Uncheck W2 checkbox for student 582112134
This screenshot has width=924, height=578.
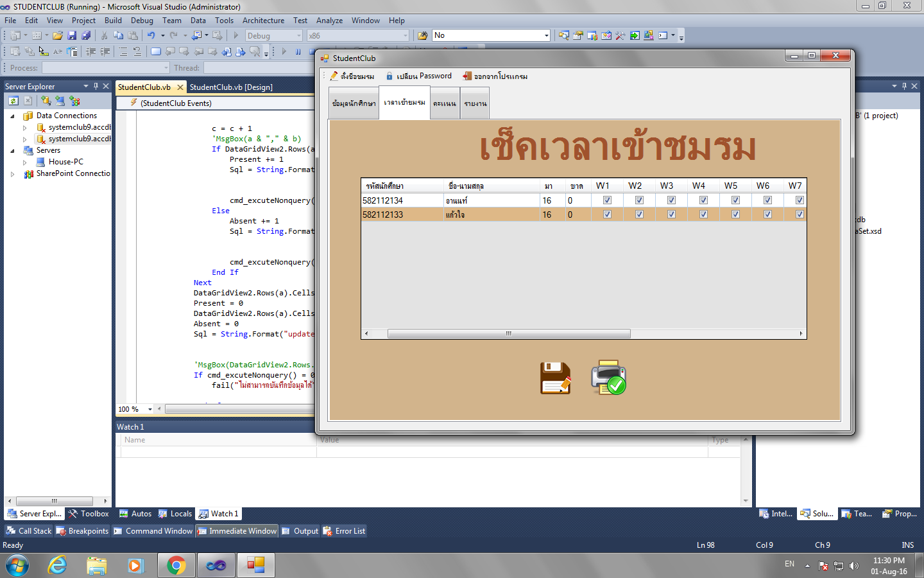click(639, 200)
